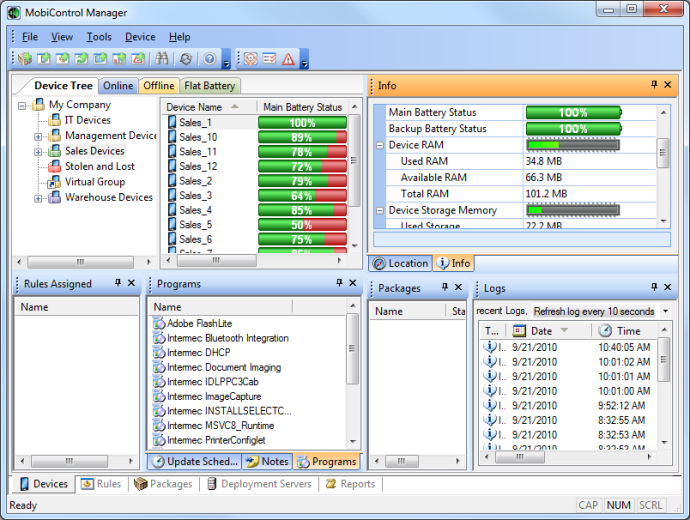Screen dimensions: 690x520
Task: Click the orange lifebuoy toolbar icon
Action: [250, 59]
